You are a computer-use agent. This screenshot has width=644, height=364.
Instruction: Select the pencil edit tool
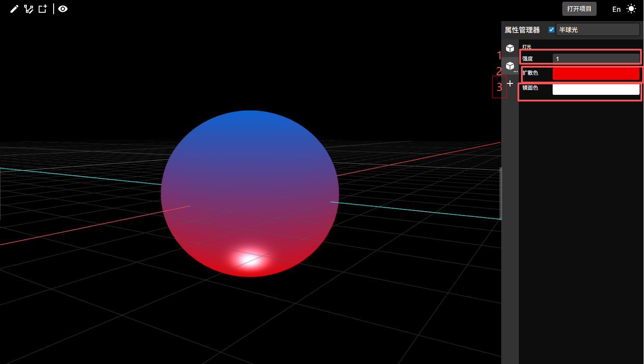pyautogui.click(x=14, y=9)
